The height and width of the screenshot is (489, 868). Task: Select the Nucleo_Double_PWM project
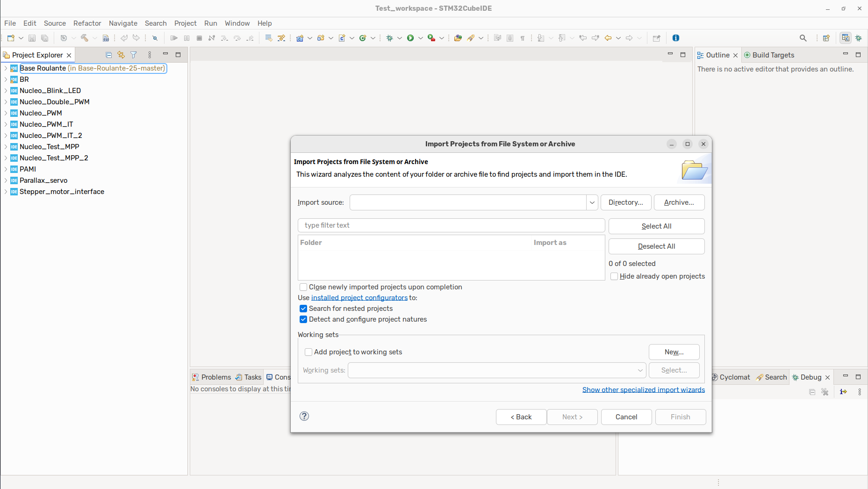pyautogui.click(x=55, y=102)
